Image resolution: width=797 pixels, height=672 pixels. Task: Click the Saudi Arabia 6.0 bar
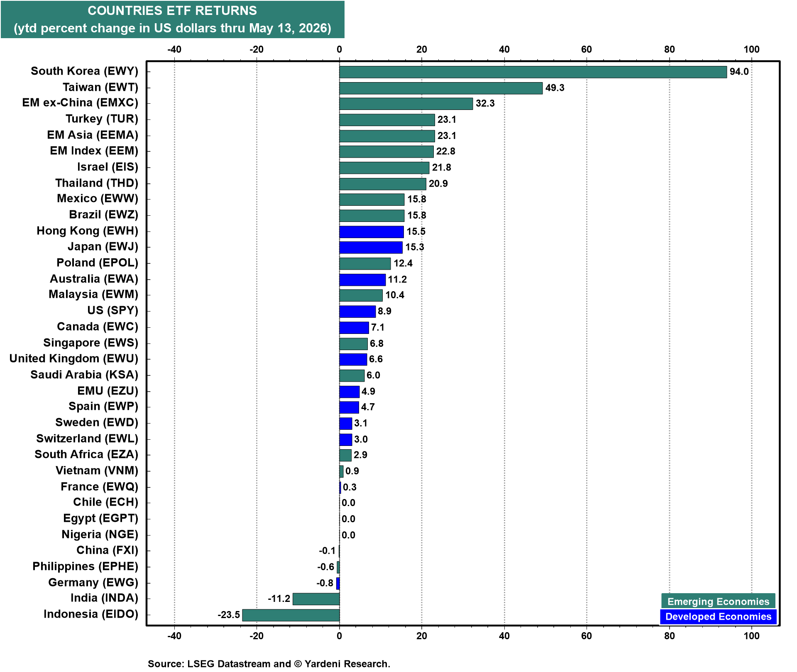[x=352, y=376]
